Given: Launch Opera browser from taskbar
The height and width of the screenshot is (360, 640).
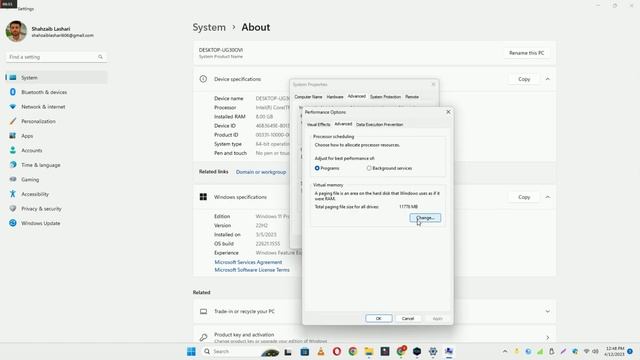Looking at the screenshot, I should tap(337, 351).
